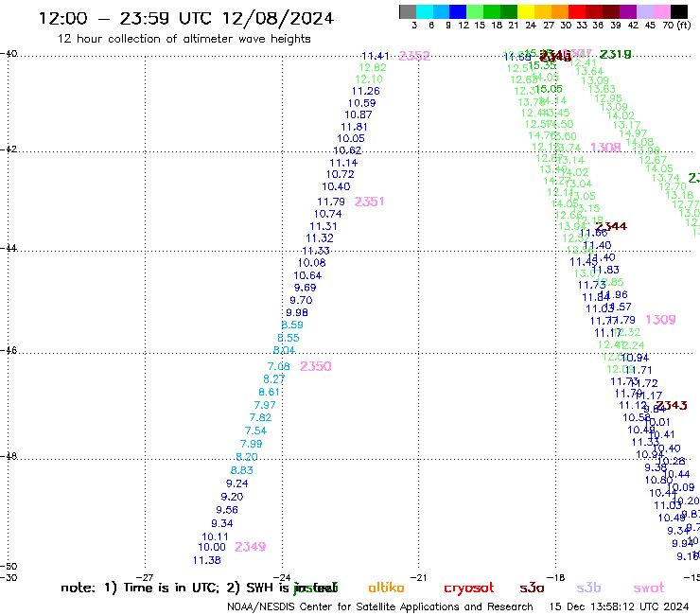The width and height of the screenshot is (700, 615).
Task: Select the 10.72 wave height
Action: 341,175
